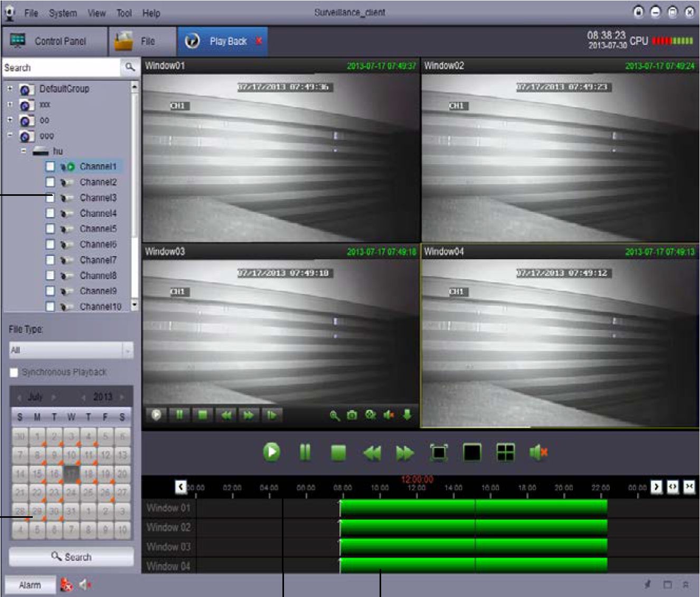Click the download arrow icon in Window03
Screen dimensions: 700x597
(x=407, y=415)
